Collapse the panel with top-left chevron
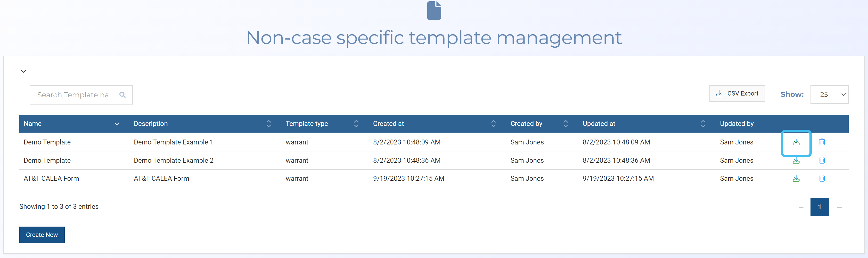This screenshot has width=868, height=258. coord(23,71)
